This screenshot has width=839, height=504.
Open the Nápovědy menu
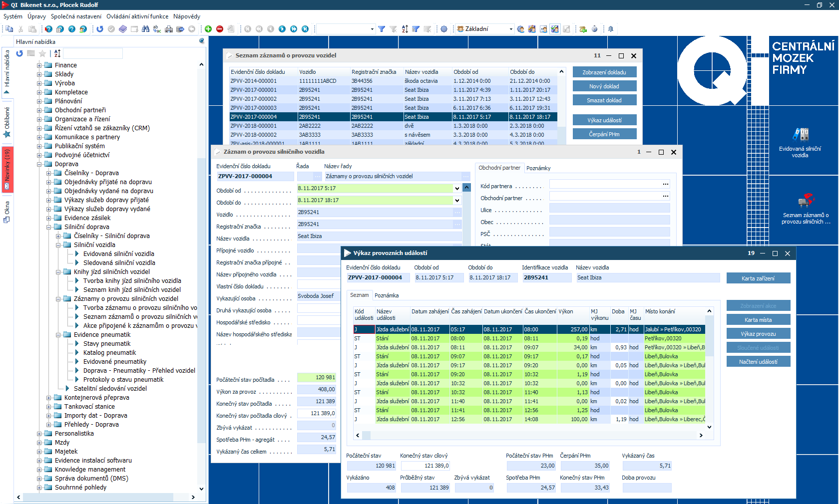click(187, 16)
